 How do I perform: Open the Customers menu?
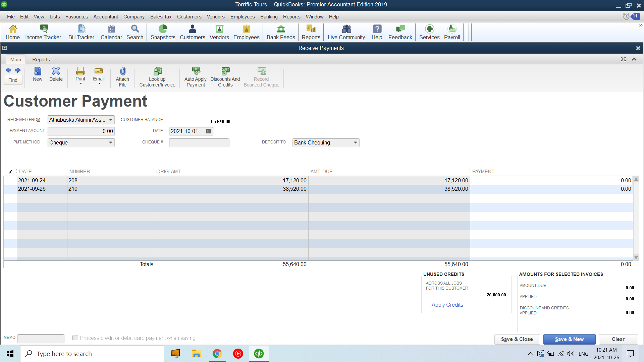(x=189, y=16)
